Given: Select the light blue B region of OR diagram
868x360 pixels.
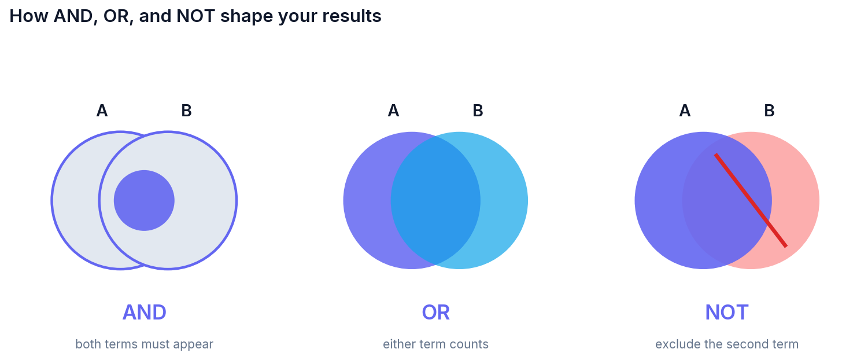Looking at the screenshot, I should point(504,200).
